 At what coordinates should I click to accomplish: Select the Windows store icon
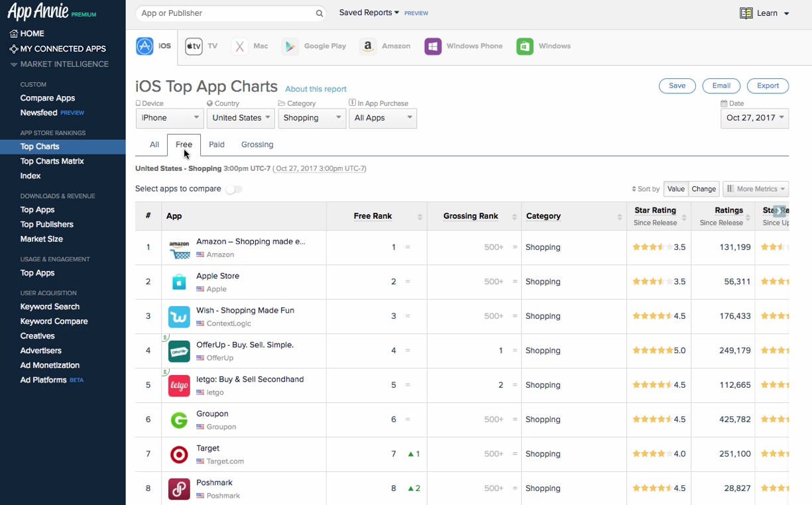(525, 46)
